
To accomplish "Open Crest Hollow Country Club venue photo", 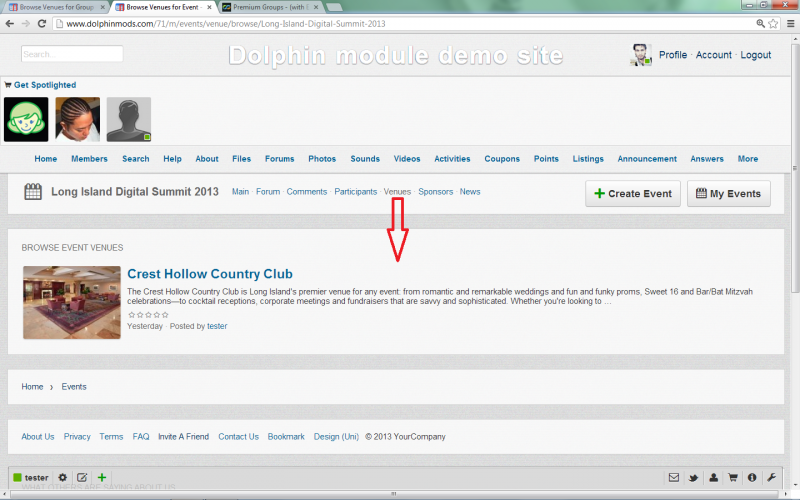I will pyautogui.click(x=72, y=303).
